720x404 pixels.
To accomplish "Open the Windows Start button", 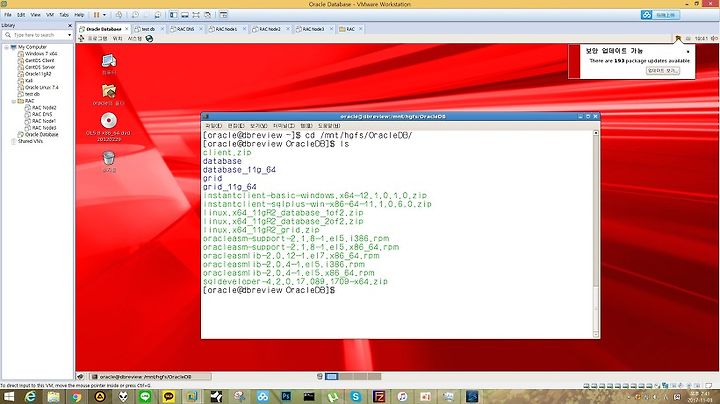I will tap(8, 396).
